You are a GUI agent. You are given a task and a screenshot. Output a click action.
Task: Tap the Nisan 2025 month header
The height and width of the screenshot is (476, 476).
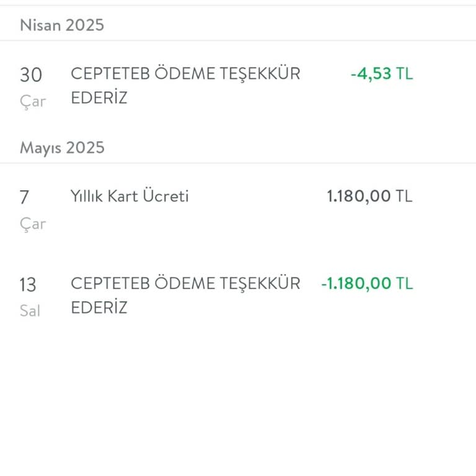pyautogui.click(x=62, y=25)
